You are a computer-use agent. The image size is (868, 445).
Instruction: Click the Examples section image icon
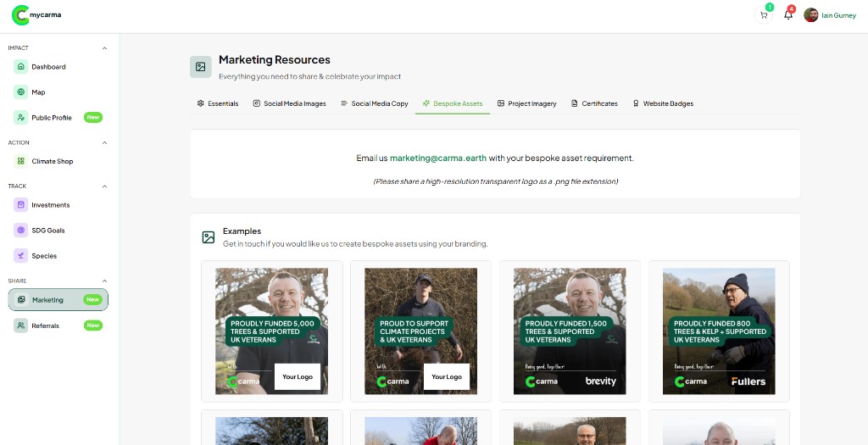coord(209,237)
